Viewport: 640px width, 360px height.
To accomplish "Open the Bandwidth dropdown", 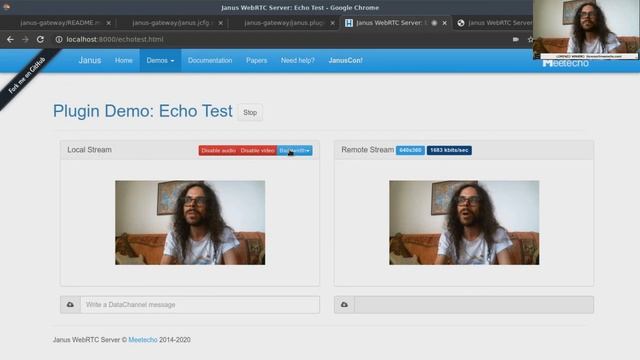I will 295,151.
